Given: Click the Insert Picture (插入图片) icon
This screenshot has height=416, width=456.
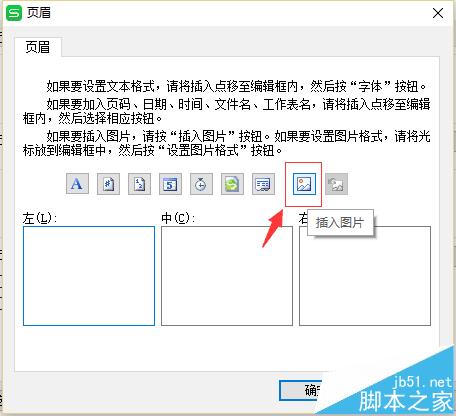Looking at the screenshot, I should (x=304, y=184).
